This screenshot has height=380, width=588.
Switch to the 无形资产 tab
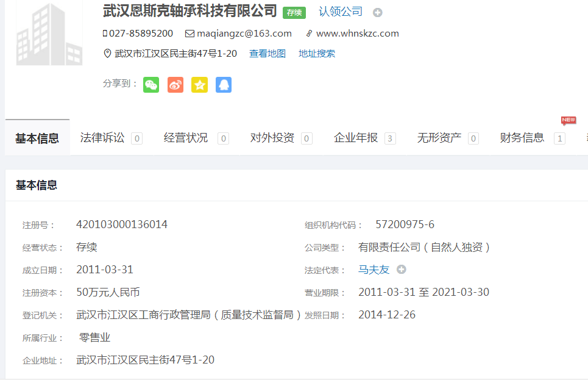439,138
